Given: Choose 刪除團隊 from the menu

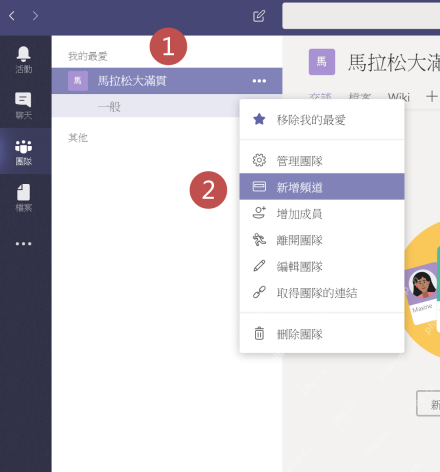Looking at the screenshot, I should pos(322,334).
